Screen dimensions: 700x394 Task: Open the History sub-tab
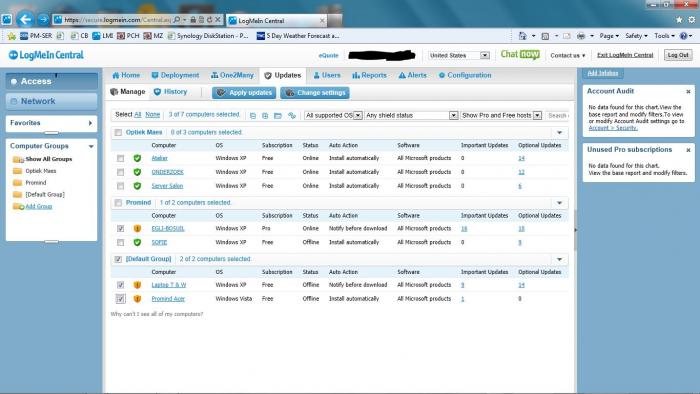click(x=170, y=92)
